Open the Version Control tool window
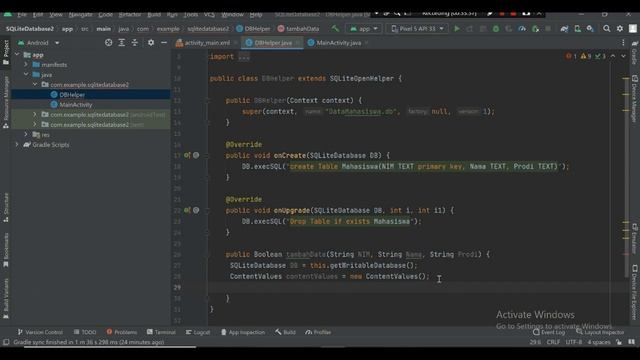Viewport: 640px width, 360px height. 40,332
